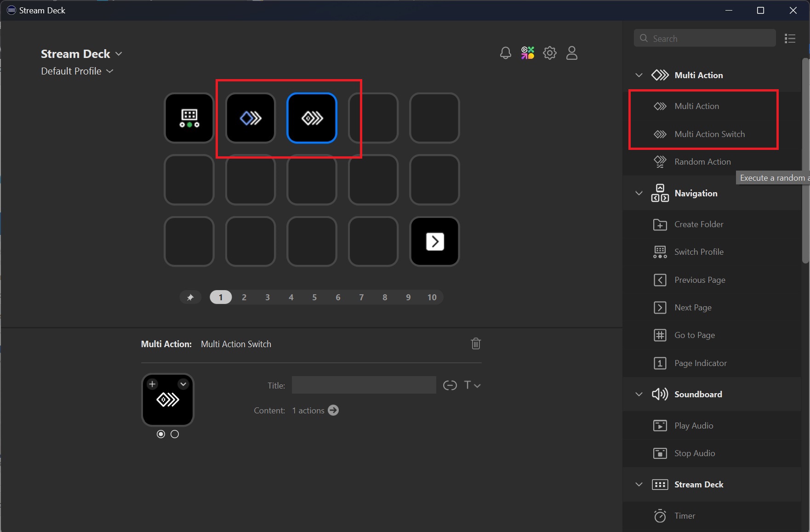Click the pin pages icon
The image size is (810, 532).
coord(190,297)
